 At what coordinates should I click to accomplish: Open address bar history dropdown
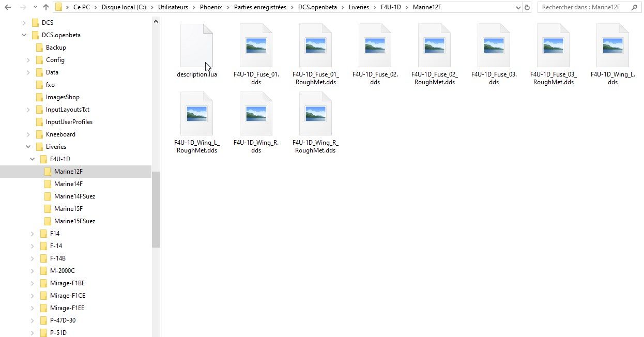coord(518,7)
